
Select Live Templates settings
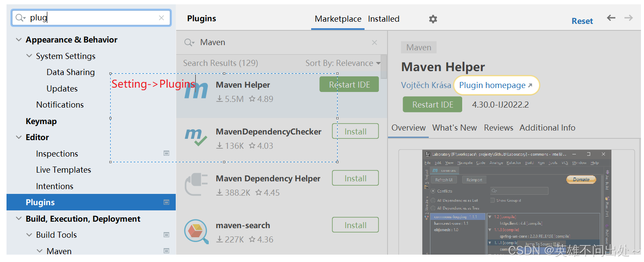point(63,170)
